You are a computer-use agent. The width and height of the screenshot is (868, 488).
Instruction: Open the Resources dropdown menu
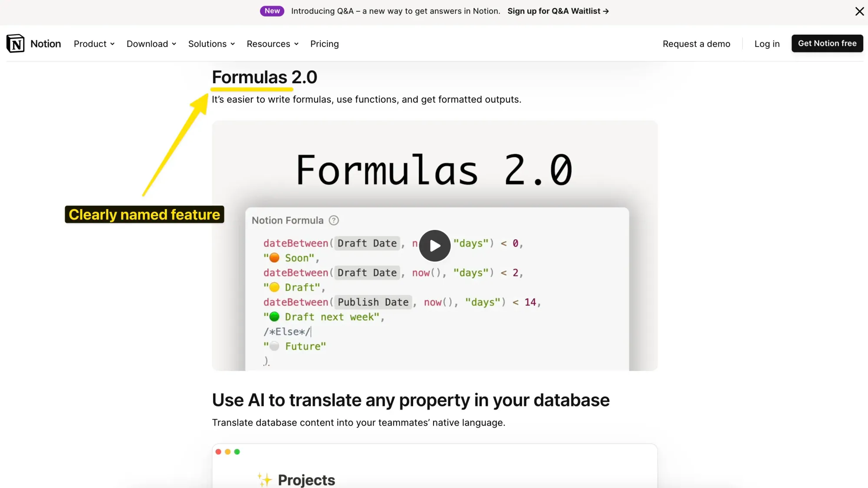click(273, 43)
